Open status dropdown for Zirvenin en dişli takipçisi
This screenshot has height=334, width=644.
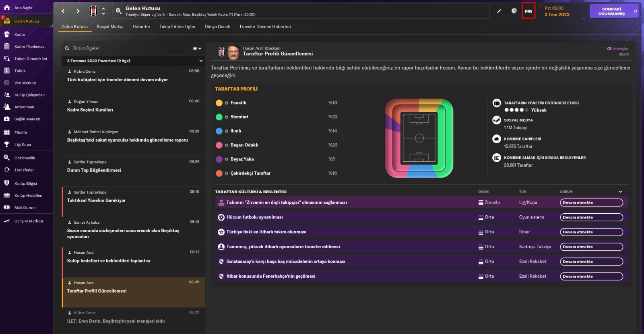tap(591, 202)
